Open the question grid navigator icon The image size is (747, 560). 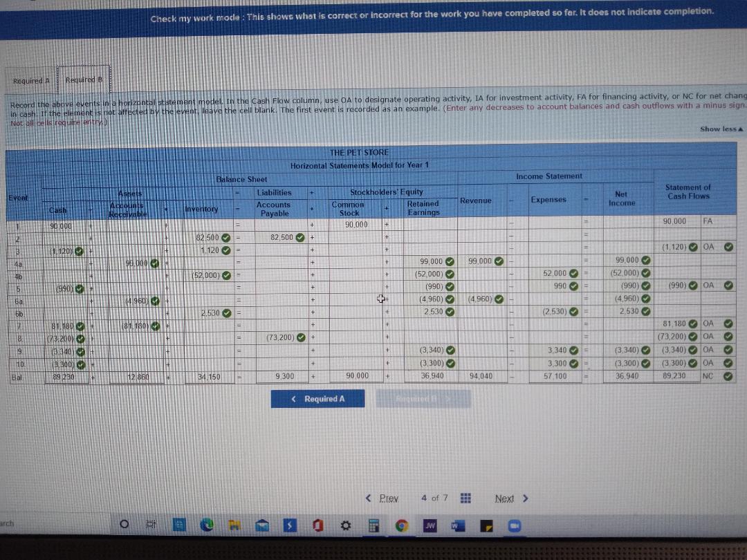pos(465,498)
